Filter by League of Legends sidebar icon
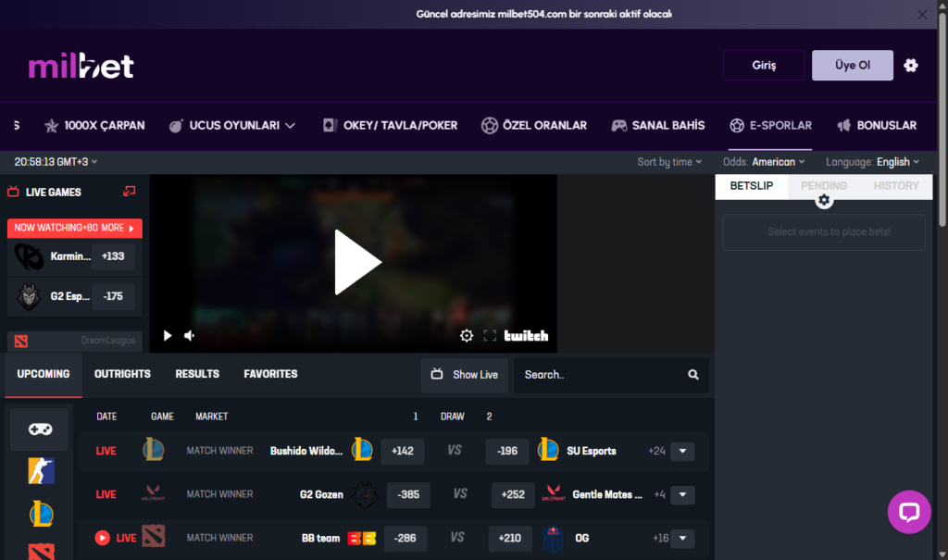This screenshot has width=948, height=560. [x=41, y=514]
